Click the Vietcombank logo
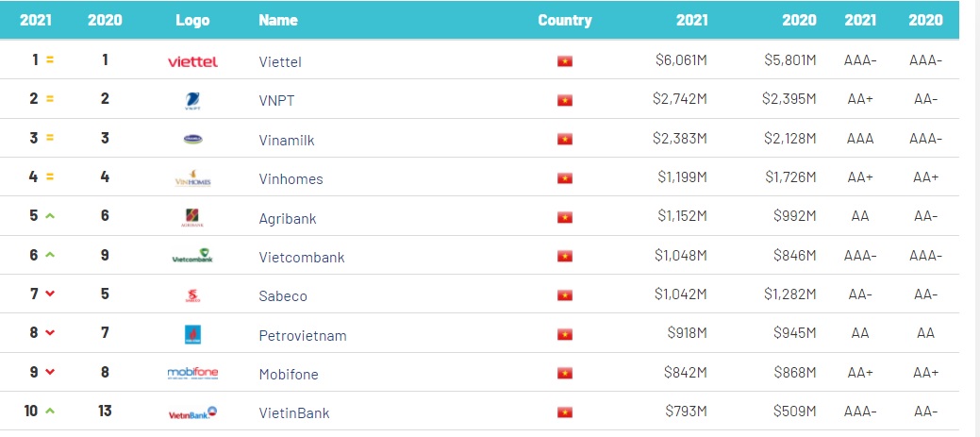Image resolution: width=980 pixels, height=437 pixels. (x=192, y=256)
